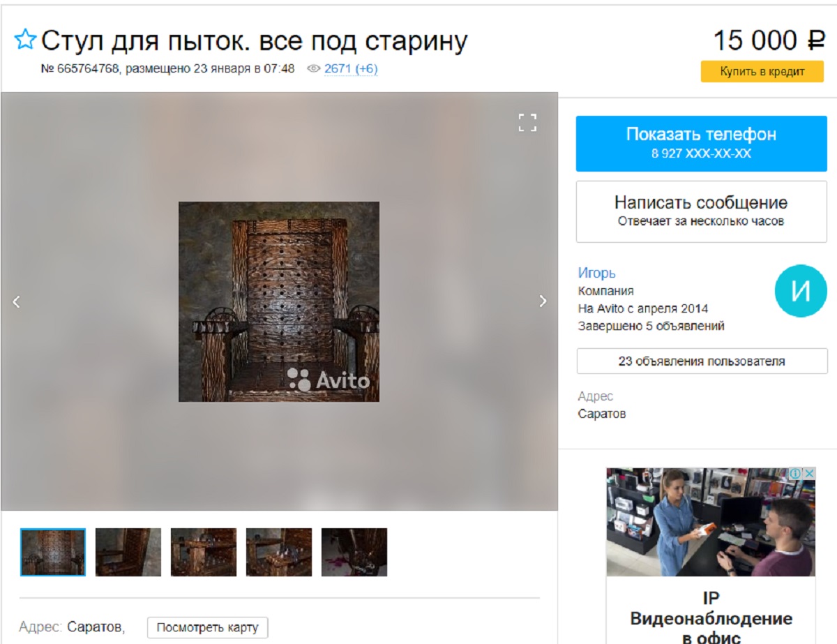Show the seller phone number
The width and height of the screenshot is (837, 644).
(701, 144)
